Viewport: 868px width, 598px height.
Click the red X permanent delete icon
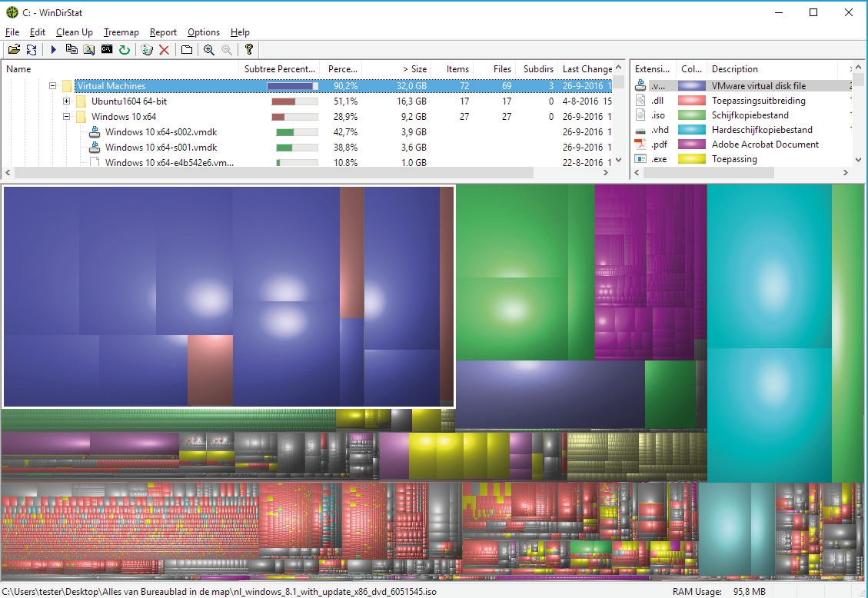click(x=164, y=50)
